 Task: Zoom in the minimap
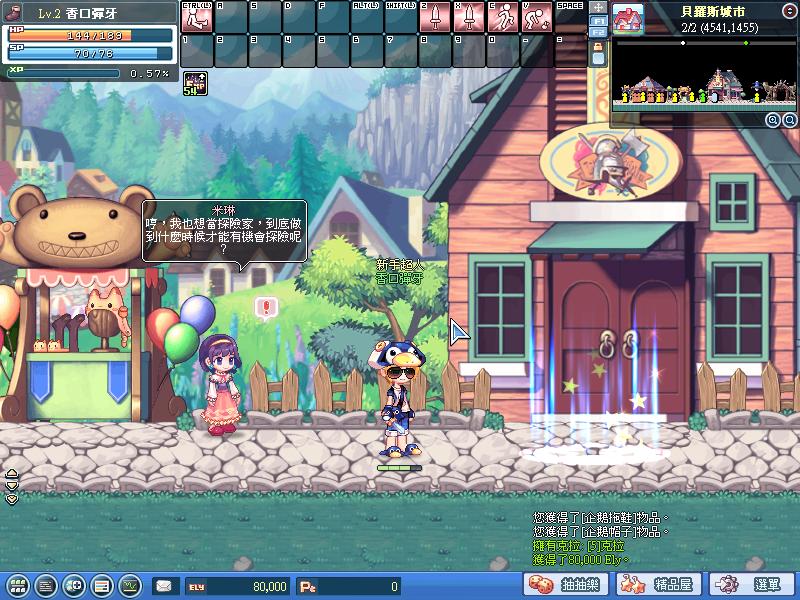(x=773, y=120)
